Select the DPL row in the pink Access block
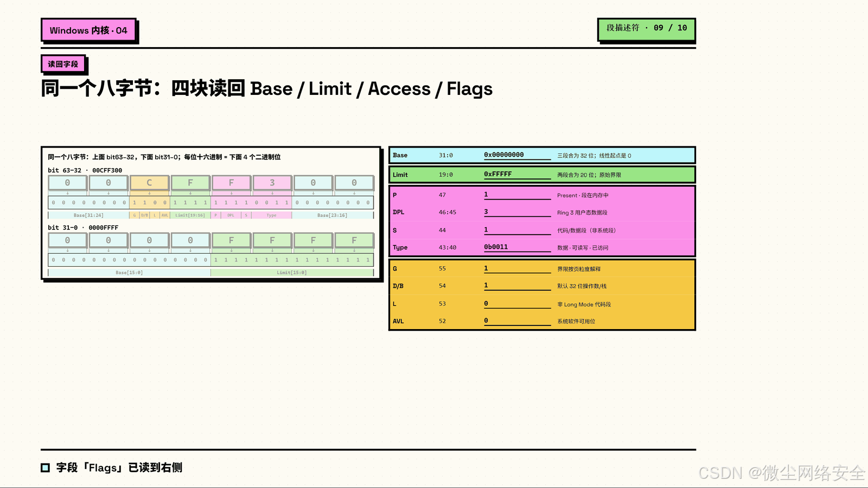 pyautogui.click(x=542, y=212)
